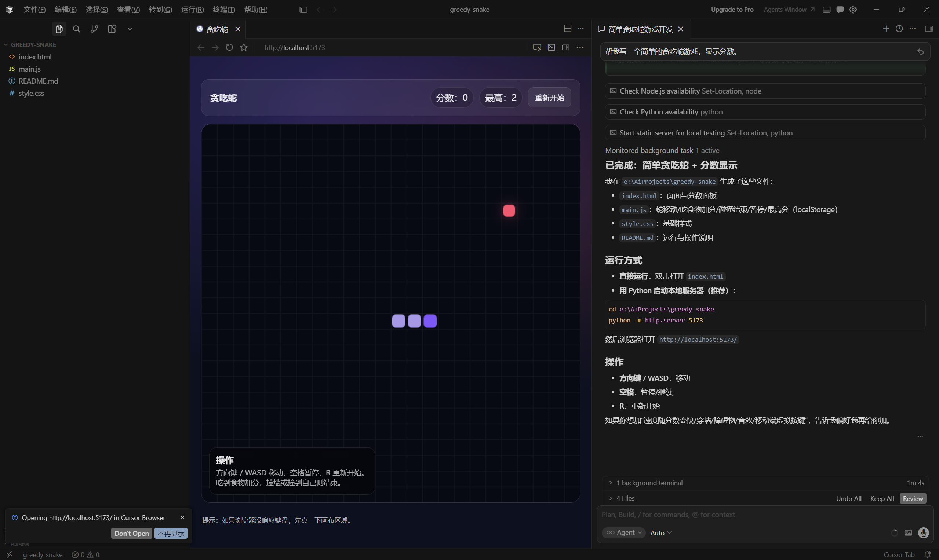Bookmark page with the star icon
Viewport: 939px width, 560px height.
point(244,48)
